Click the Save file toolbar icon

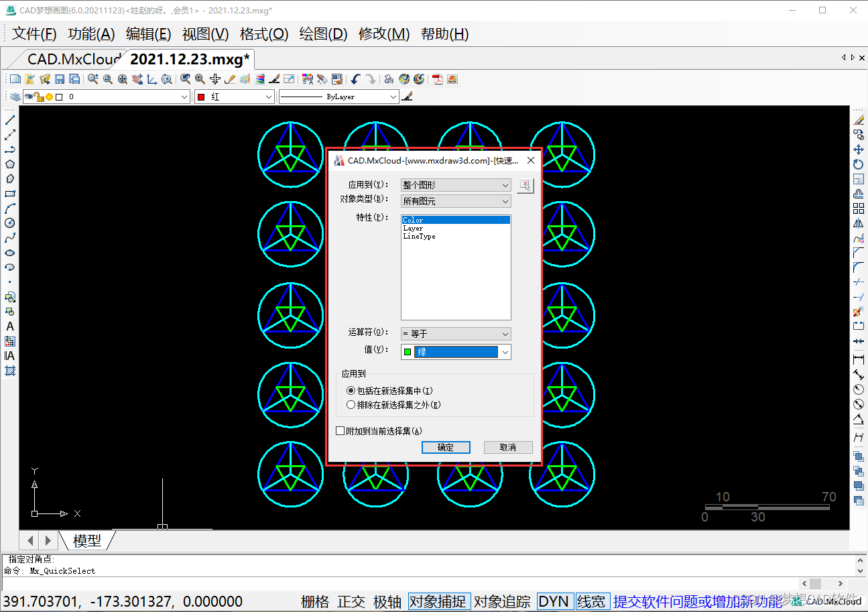(x=60, y=79)
